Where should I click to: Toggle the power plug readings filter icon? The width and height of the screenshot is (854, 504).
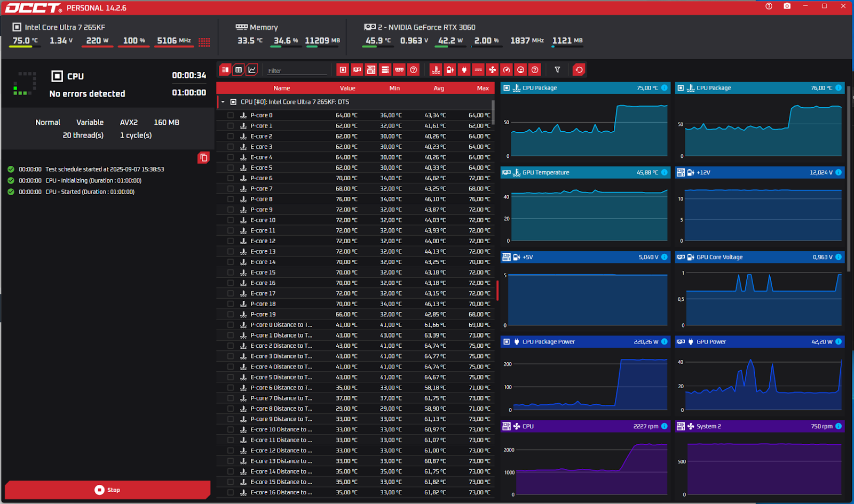coord(464,70)
